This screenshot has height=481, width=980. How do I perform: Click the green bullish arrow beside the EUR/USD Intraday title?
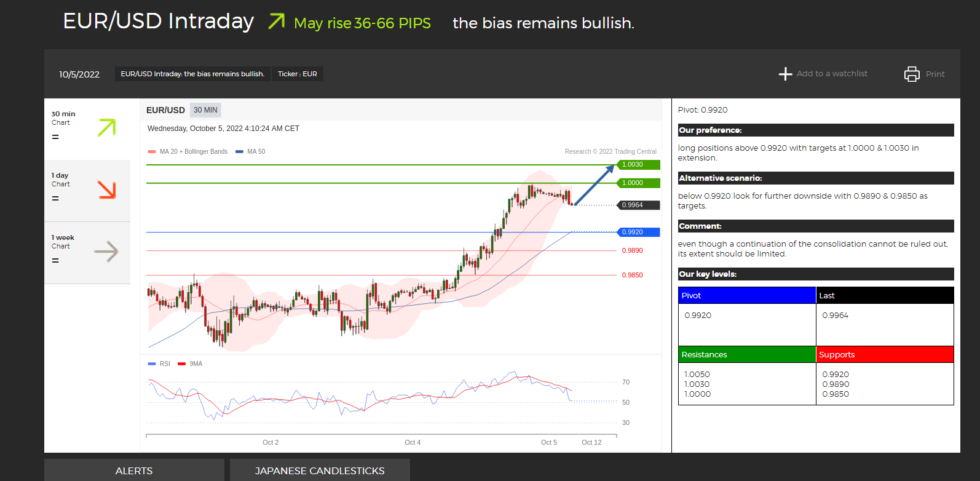pyautogui.click(x=277, y=22)
